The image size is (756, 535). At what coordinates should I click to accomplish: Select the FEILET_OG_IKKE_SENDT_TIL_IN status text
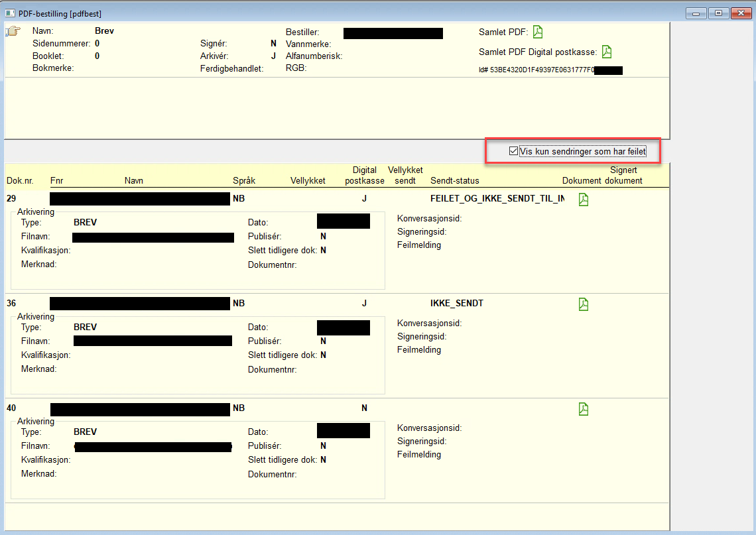click(497, 199)
